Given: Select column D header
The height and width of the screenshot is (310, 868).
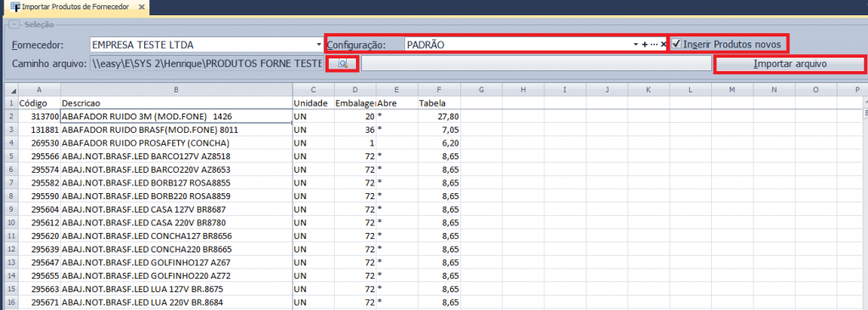Looking at the screenshot, I should 355,90.
